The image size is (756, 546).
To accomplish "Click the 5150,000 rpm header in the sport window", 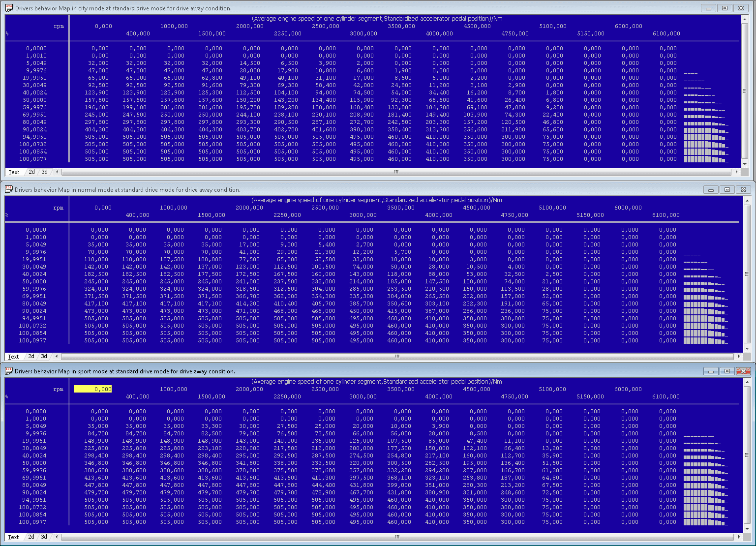I will [x=590, y=396].
